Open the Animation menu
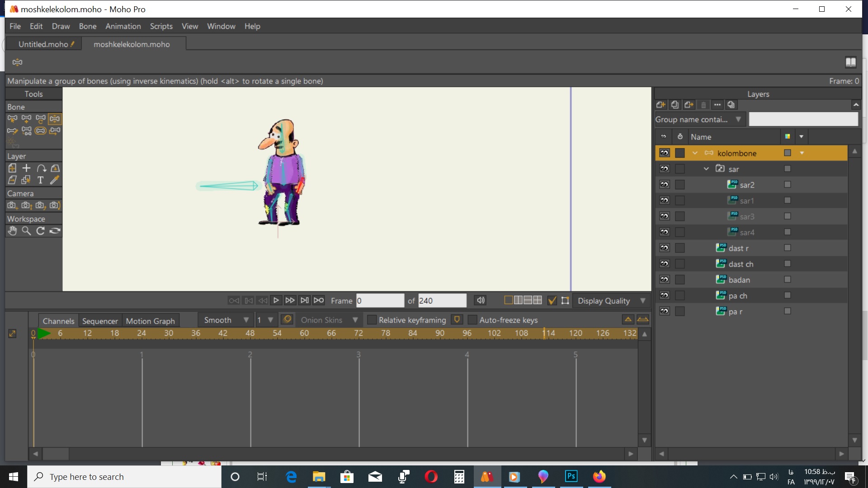Image resolution: width=868 pixels, height=488 pixels. coord(123,26)
